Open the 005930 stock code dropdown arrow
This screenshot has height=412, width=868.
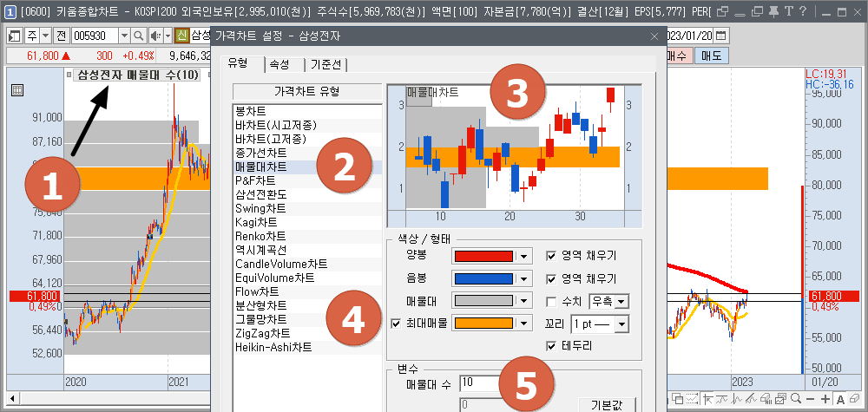pos(124,36)
